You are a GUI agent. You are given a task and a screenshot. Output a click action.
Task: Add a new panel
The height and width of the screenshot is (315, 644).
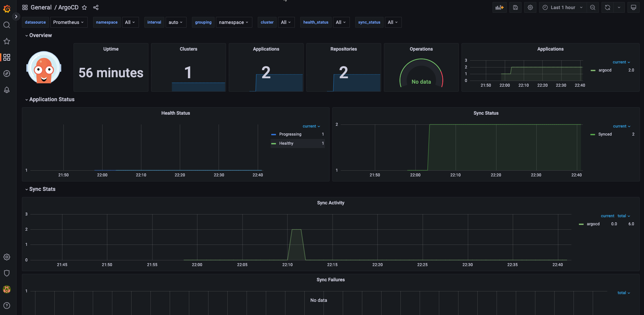499,7
